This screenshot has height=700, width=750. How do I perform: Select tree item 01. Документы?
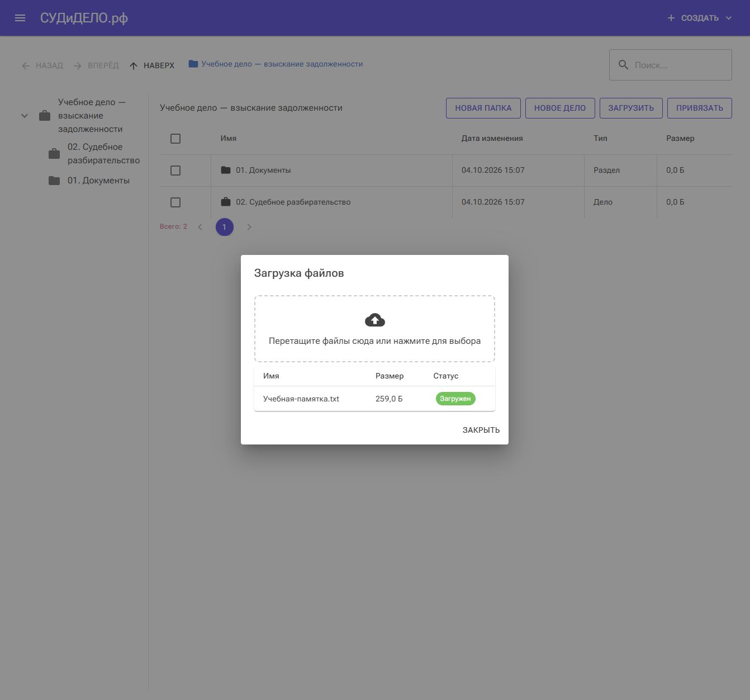(98, 181)
